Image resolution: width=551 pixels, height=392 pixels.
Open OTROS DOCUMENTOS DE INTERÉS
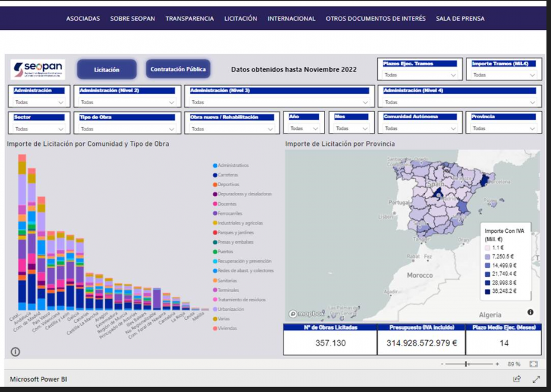(x=376, y=18)
